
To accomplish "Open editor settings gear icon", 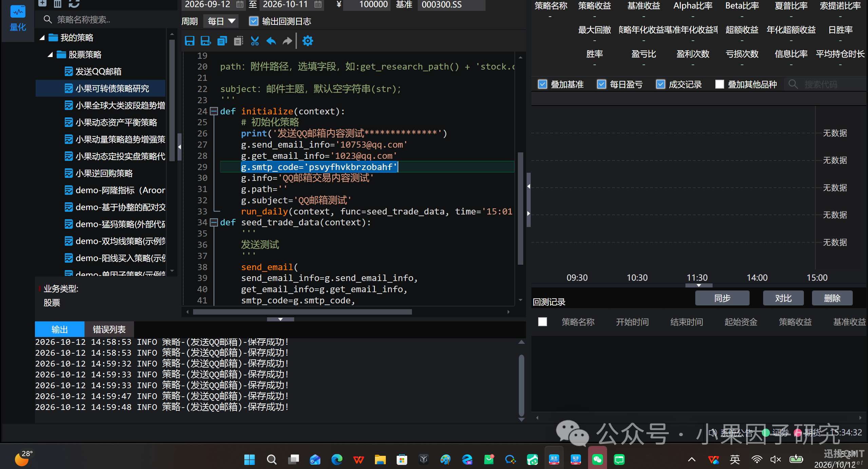I will 308,41.
